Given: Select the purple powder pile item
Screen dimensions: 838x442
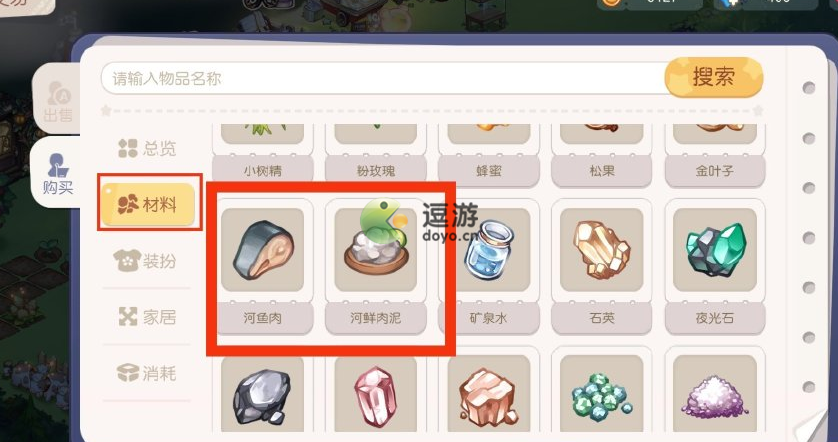Looking at the screenshot, I should click(x=715, y=394).
